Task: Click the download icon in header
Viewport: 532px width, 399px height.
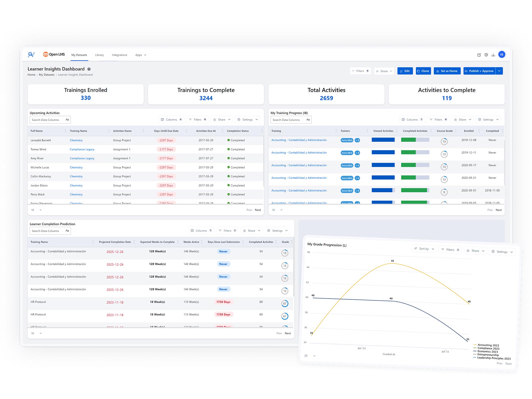Action: pyautogui.click(x=493, y=55)
